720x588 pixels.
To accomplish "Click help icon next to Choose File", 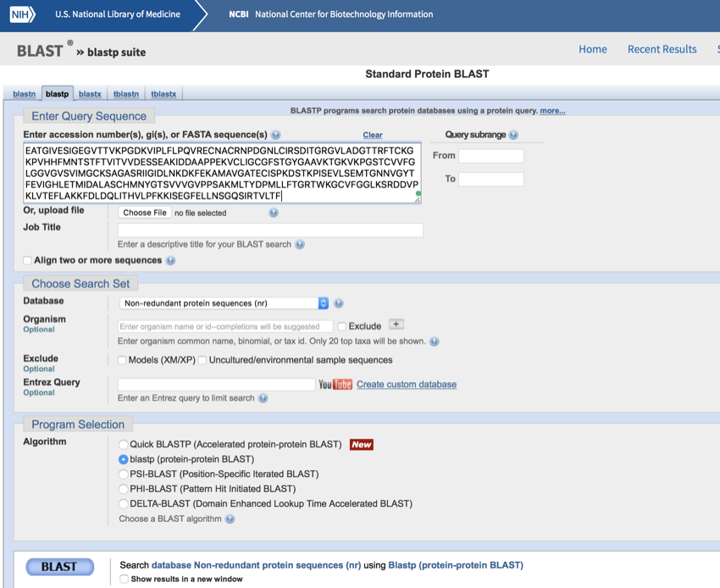I will coord(274,214).
